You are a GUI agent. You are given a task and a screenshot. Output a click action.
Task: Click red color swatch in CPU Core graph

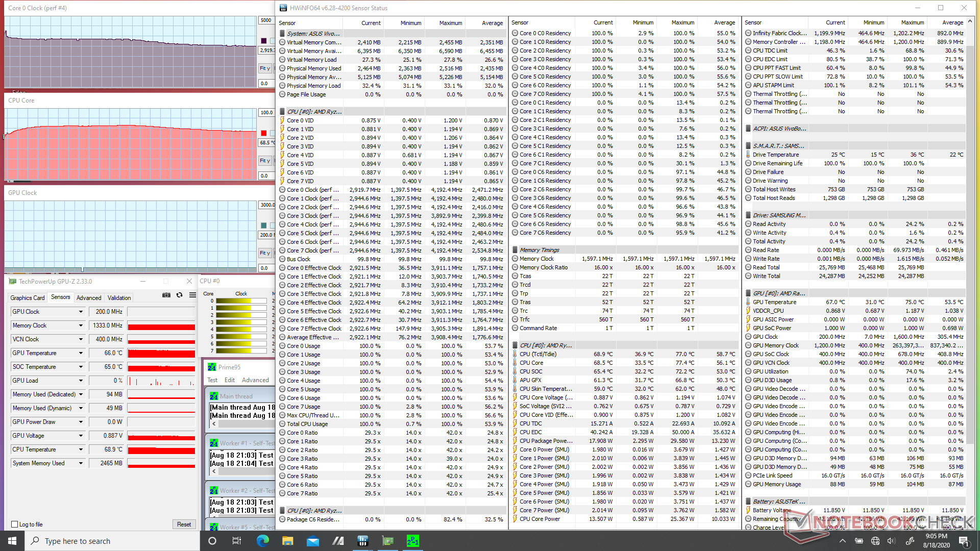coord(263,133)
